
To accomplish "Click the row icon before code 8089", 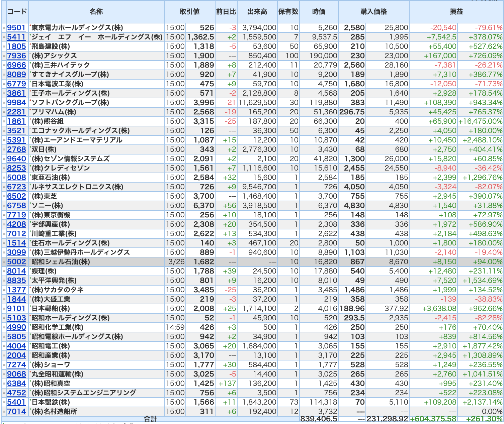I will (4, 75).
